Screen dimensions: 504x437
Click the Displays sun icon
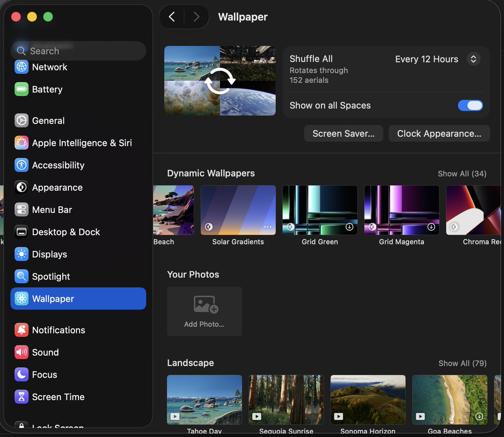(21, 254)
